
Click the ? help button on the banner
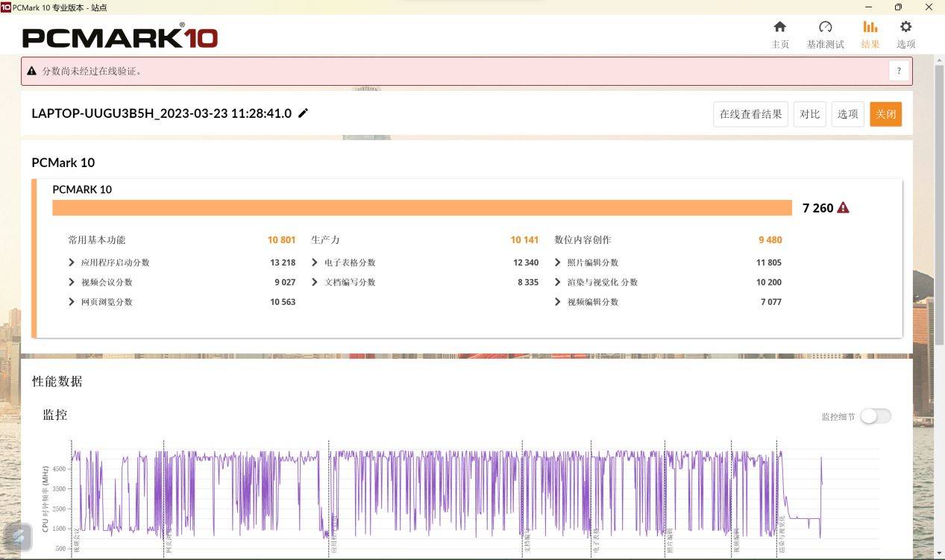[899, 70]
